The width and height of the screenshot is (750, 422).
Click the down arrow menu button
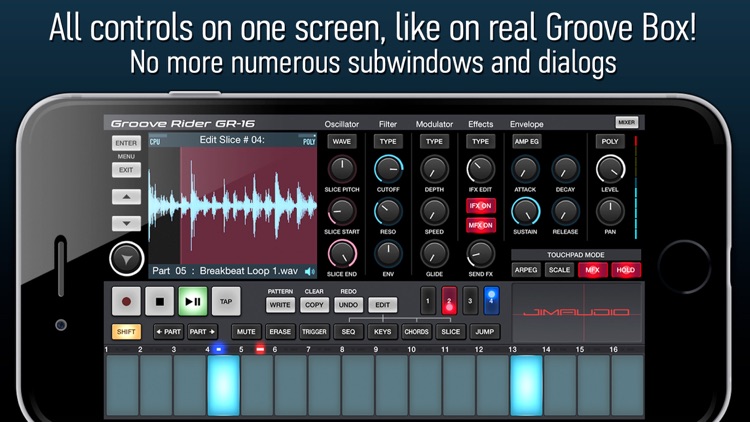(x=126, y=223)
